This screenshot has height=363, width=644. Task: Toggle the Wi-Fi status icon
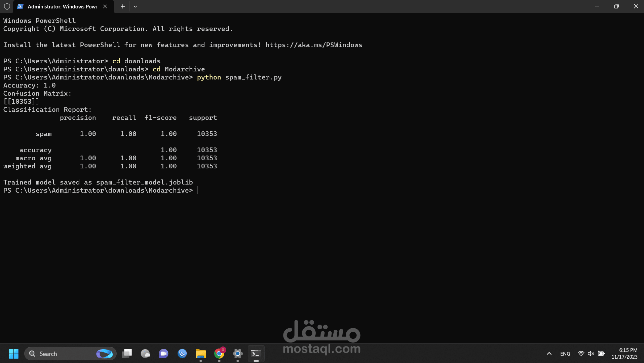point(581,354)
